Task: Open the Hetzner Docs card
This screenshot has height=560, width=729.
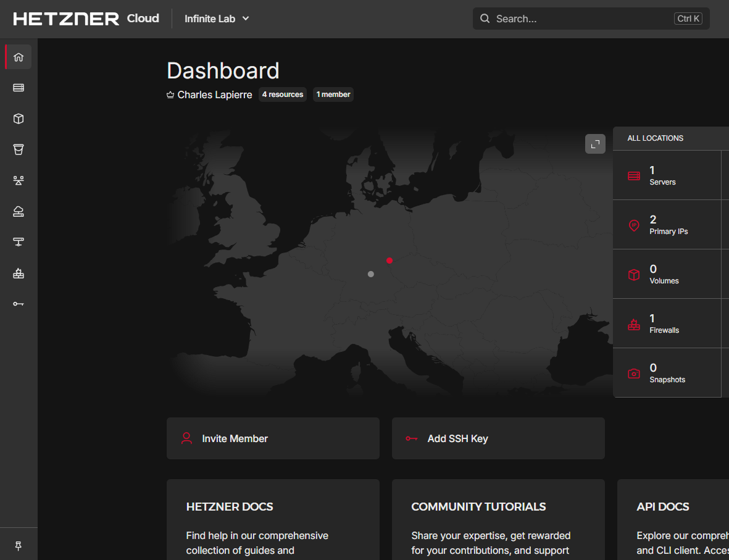Action: tap(273, 520)
